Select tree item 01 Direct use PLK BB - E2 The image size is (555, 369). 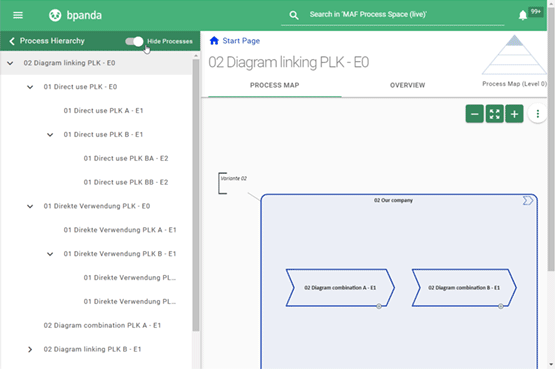point(126,182)
